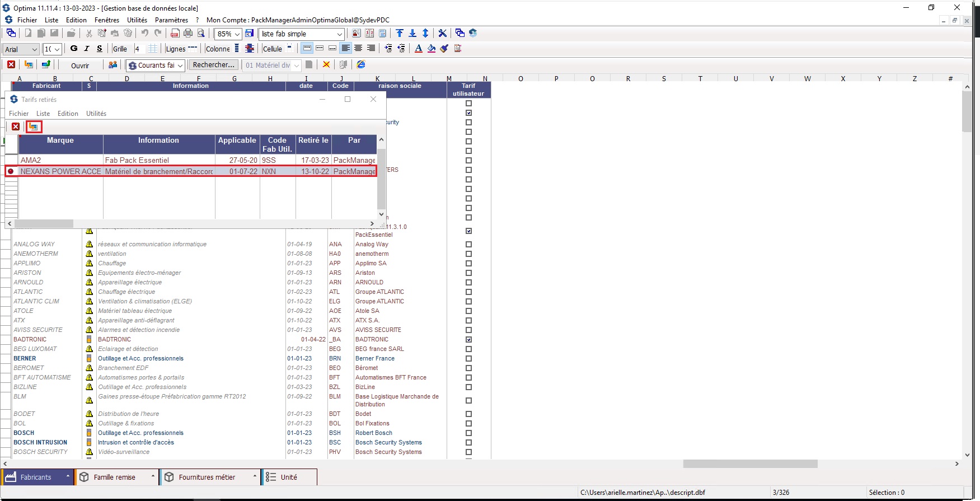Screen dimensions: 980x501
Task: Expand the Fournitures métier tab arrow
Action: point(255,477)
